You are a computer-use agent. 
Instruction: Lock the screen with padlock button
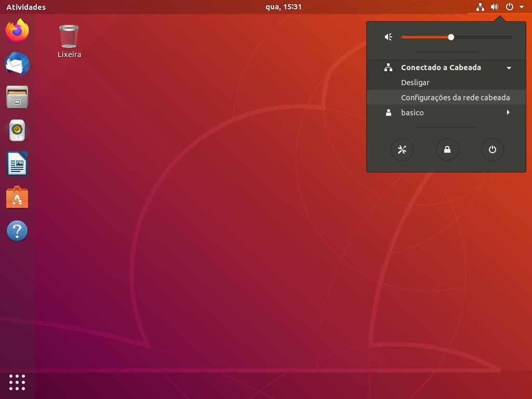pyautogui.click(x=447, y=150)
